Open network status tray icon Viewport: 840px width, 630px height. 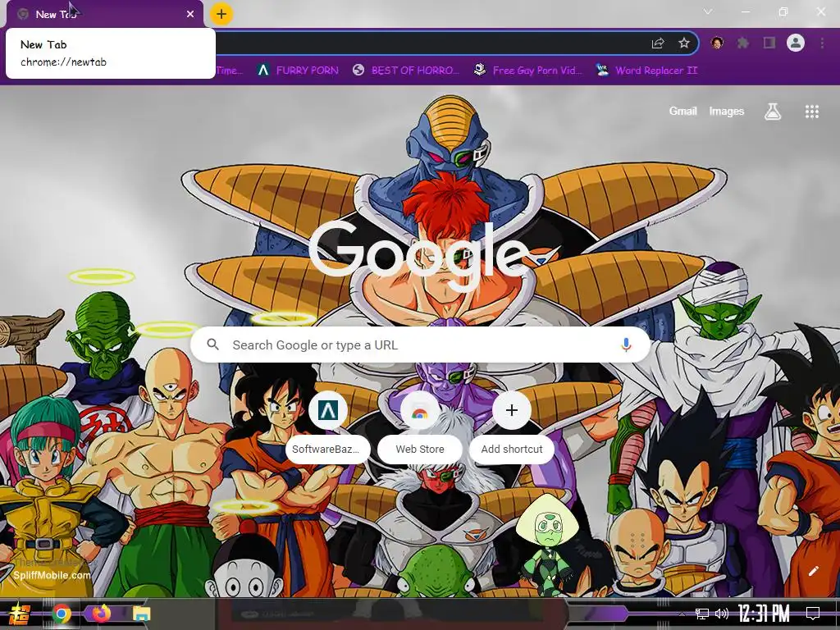pos(702,614)
